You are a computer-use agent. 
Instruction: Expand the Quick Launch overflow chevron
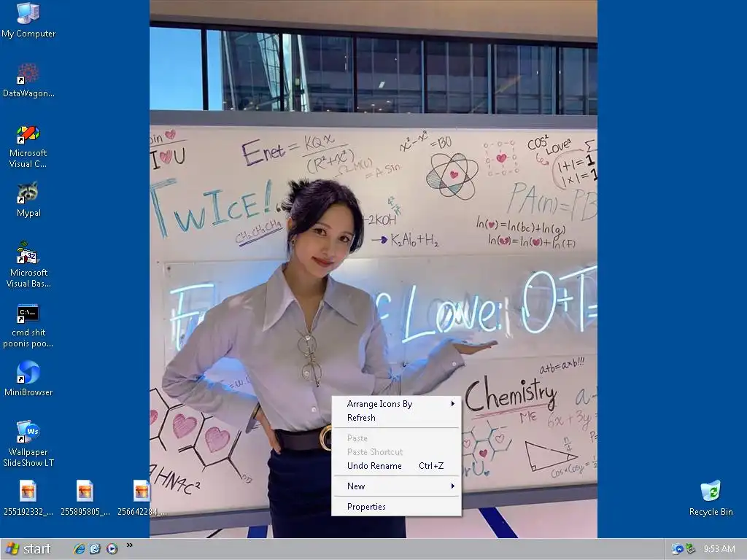coord(130,545)
